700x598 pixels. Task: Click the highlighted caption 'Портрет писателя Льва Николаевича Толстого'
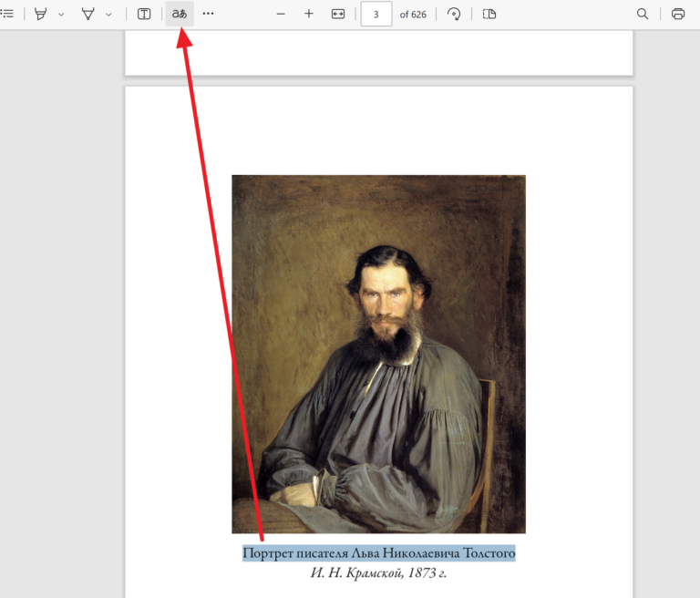[x=379, y=553]
